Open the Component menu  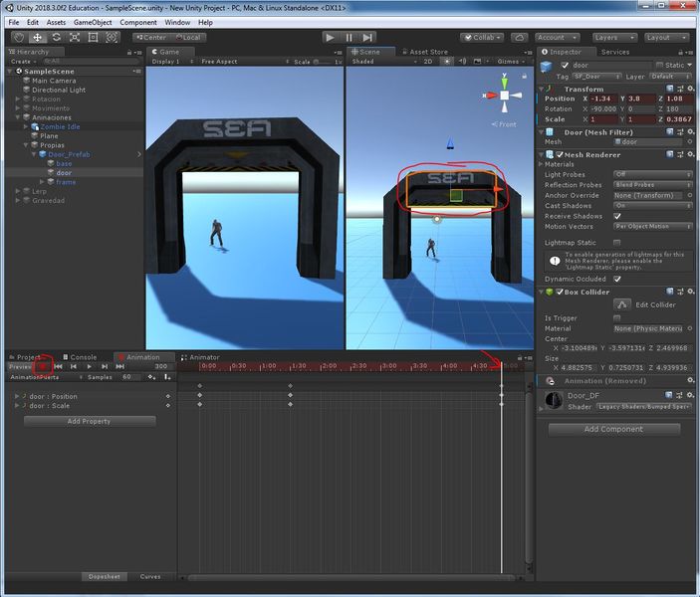[138, 22]
